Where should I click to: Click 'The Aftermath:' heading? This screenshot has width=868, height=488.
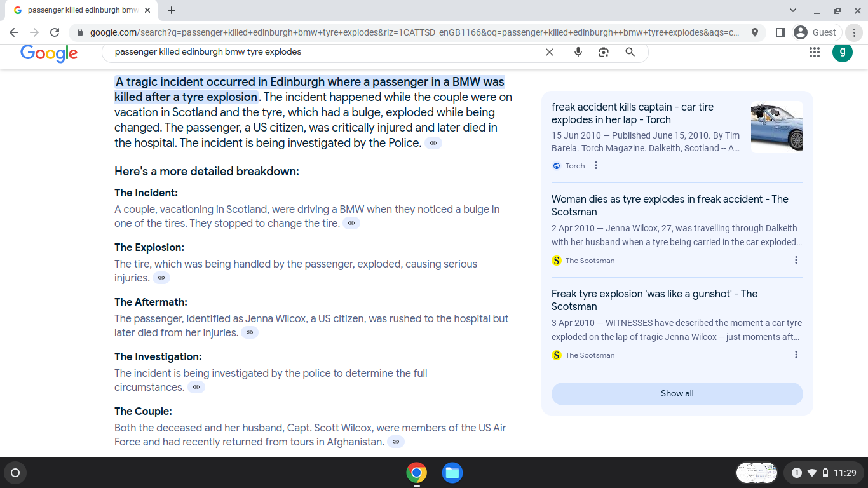[x=151, y=302]
